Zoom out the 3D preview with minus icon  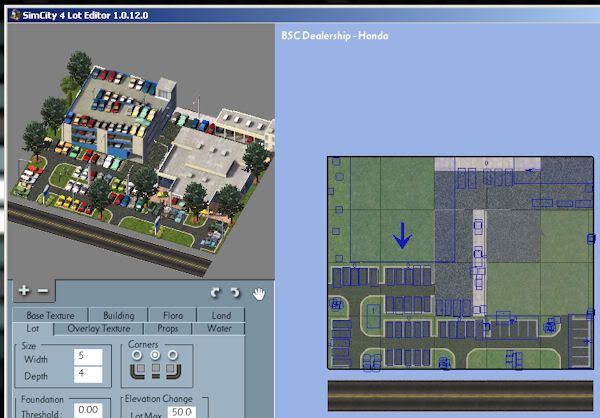tap(43, 291)
